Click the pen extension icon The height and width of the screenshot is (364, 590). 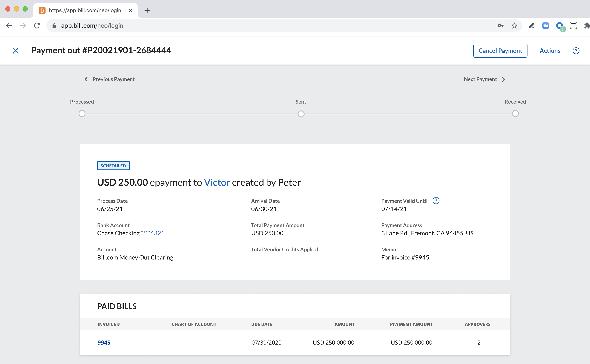click(x=532, y=25)
